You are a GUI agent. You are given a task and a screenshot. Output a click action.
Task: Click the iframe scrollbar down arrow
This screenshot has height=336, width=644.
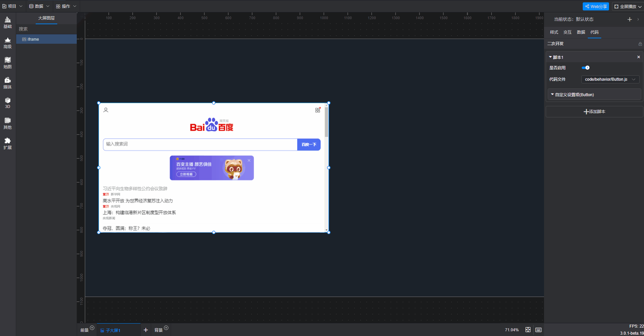(x=327, y=230)
